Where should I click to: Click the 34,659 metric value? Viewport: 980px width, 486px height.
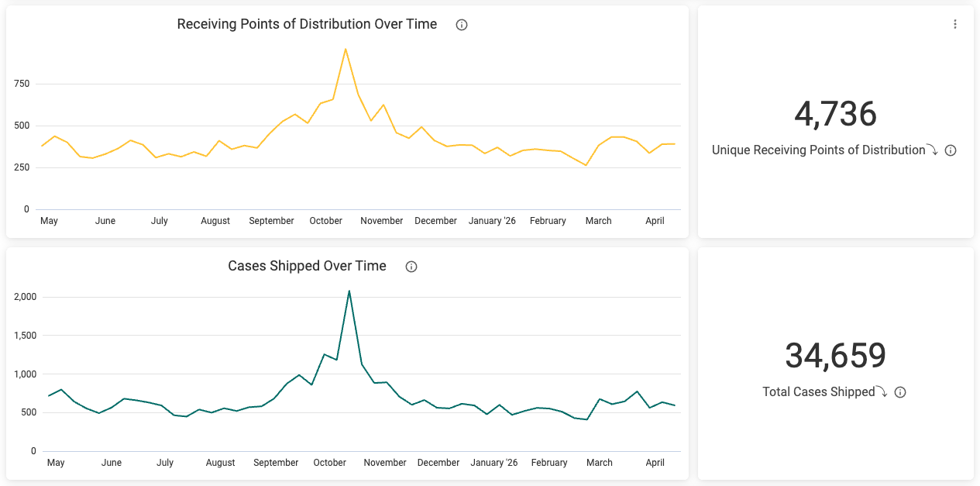coord(836,356)
